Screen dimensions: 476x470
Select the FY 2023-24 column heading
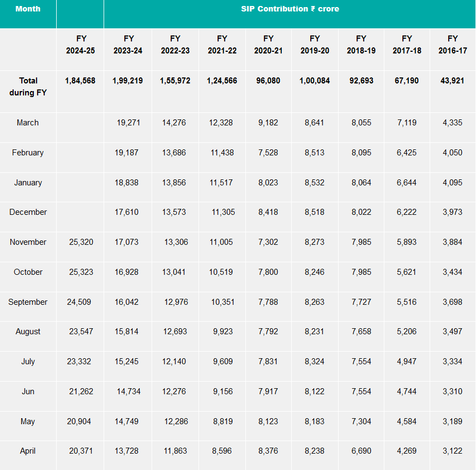[128, 44]
